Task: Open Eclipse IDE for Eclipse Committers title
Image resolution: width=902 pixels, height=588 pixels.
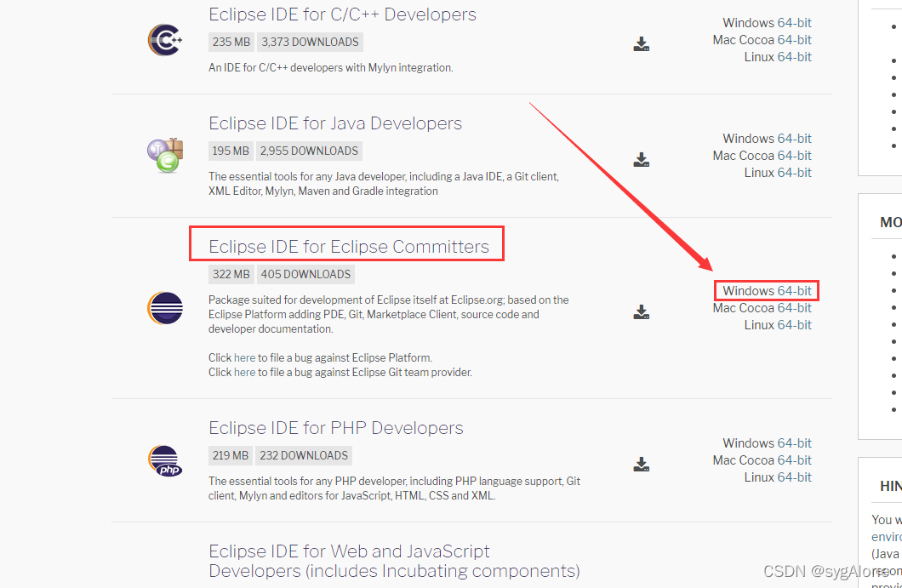Action: pyautogui.click(x=349, y=246)
